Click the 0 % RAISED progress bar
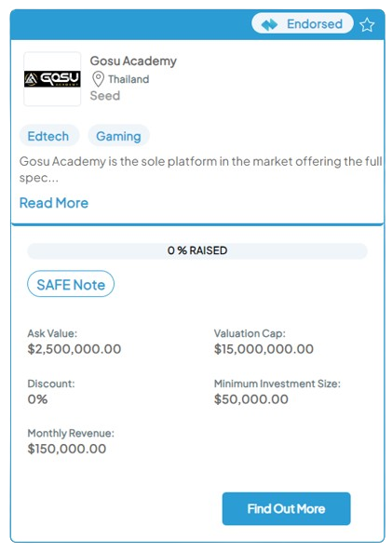Viewport: 392px width, 552px height. 197,250
